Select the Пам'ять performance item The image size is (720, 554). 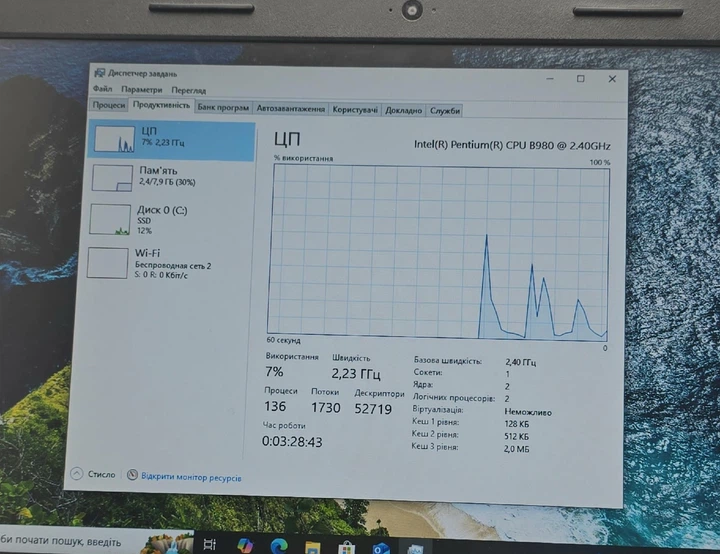(x=171, y=178)
